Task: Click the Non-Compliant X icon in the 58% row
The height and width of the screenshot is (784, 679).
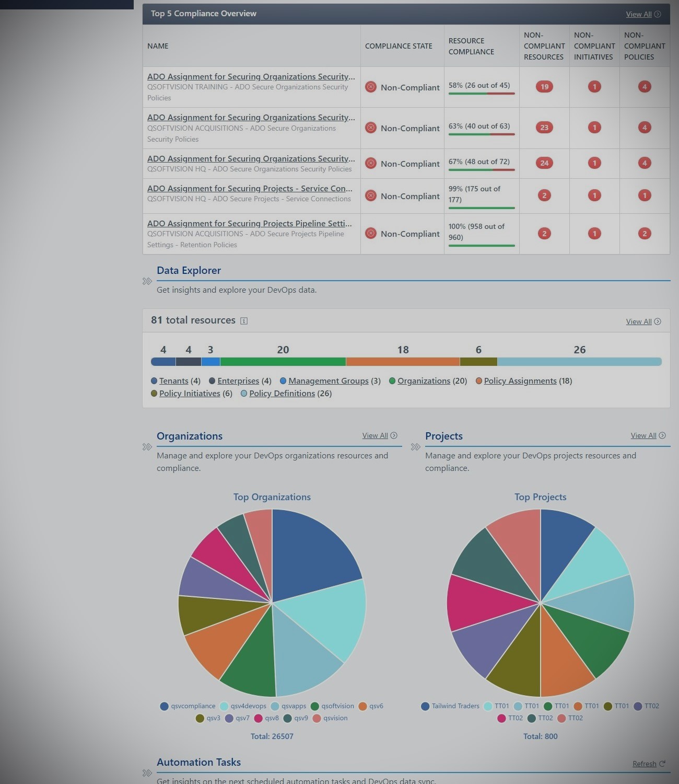Action: (x=371, y=87)
